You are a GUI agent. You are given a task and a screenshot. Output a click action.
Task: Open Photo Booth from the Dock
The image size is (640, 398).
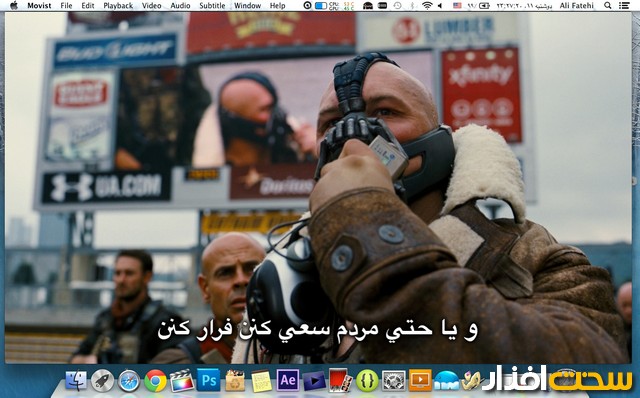point(341,380)
